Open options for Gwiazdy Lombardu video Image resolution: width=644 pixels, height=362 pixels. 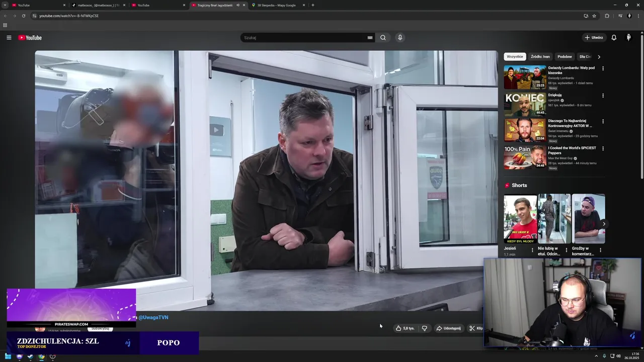603,68
